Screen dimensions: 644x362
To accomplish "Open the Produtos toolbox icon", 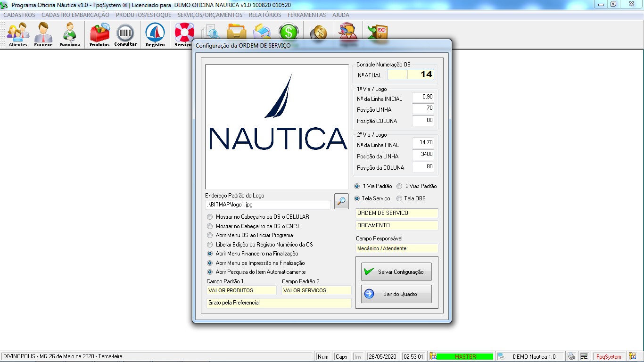I will point(99,34).
